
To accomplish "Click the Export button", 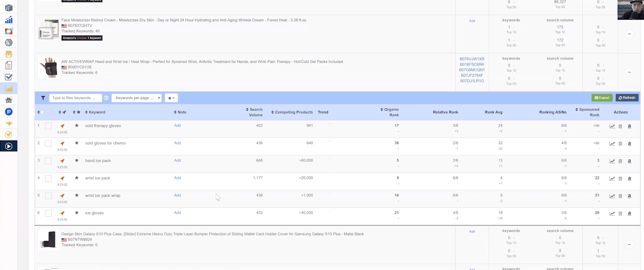I will 602,98.
